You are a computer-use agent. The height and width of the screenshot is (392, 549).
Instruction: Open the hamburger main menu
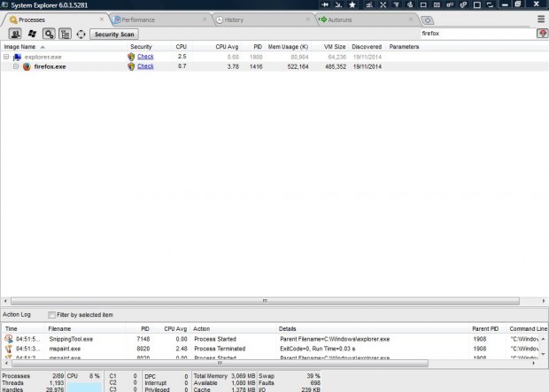click(x=541, y=19)
